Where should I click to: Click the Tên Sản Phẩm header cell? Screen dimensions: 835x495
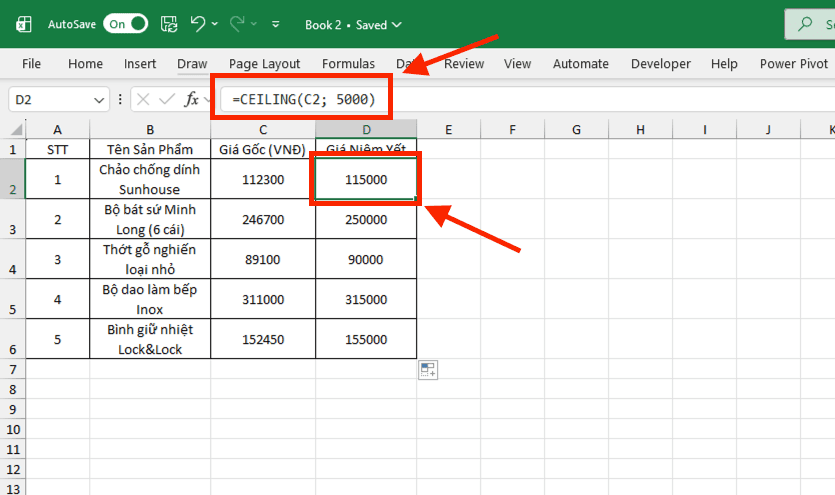tap(150, 150)
